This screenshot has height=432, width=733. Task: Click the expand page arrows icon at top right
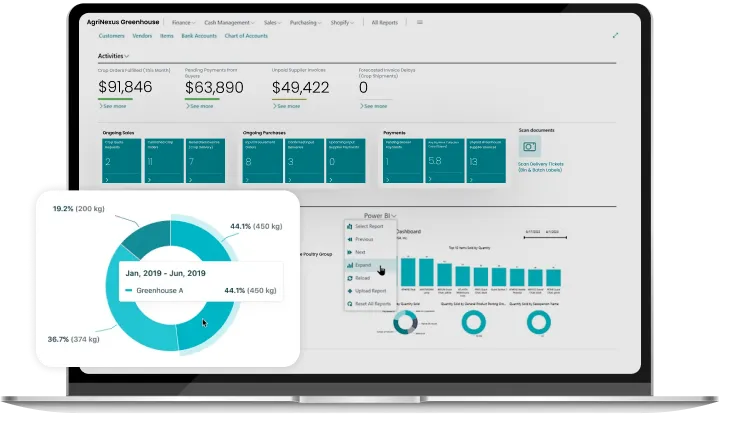point(615,36)
